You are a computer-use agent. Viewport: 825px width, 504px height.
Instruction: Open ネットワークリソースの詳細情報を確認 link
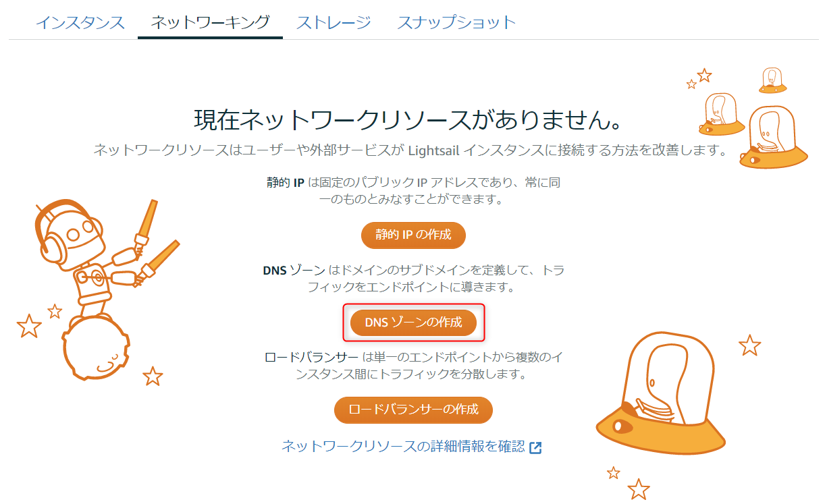[x=403, y=446]
